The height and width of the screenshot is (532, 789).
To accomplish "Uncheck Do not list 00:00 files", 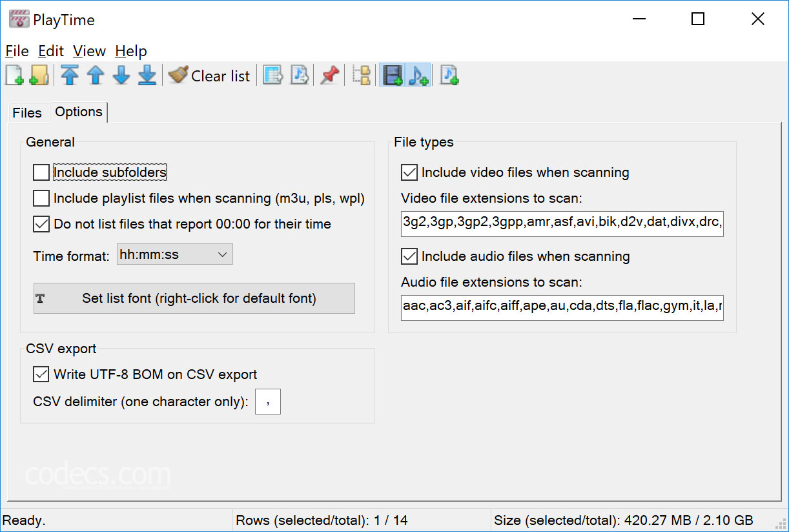I will pos(41,224).
